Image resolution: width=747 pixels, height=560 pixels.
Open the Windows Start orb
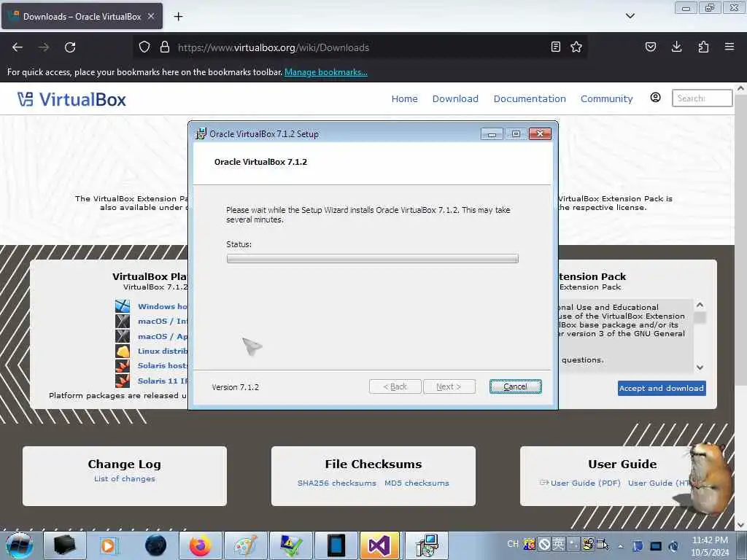[20, 545]
